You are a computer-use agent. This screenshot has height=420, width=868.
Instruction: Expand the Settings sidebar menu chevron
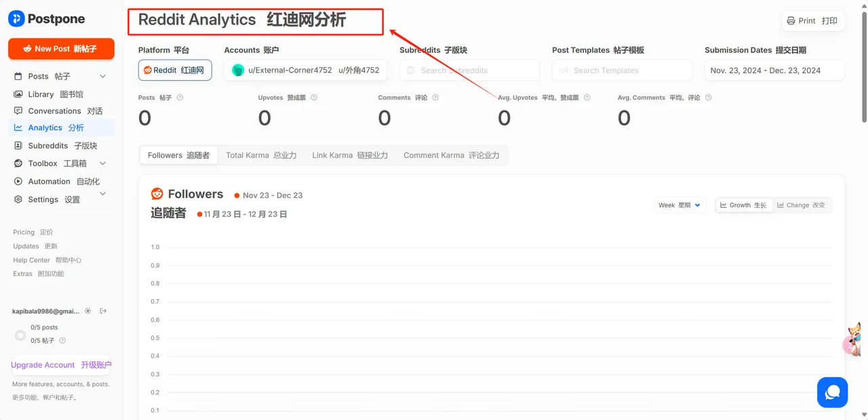point(103,194)
